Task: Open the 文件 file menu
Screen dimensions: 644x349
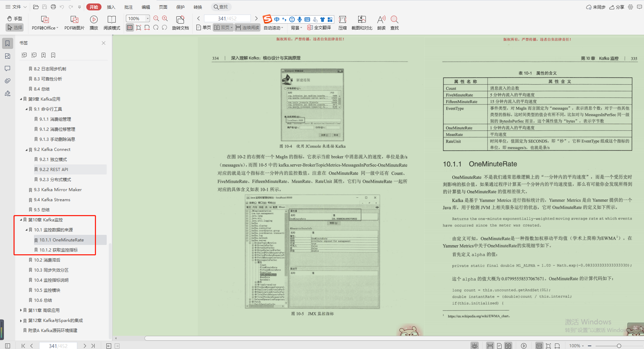Action: (x=16, y=7)
